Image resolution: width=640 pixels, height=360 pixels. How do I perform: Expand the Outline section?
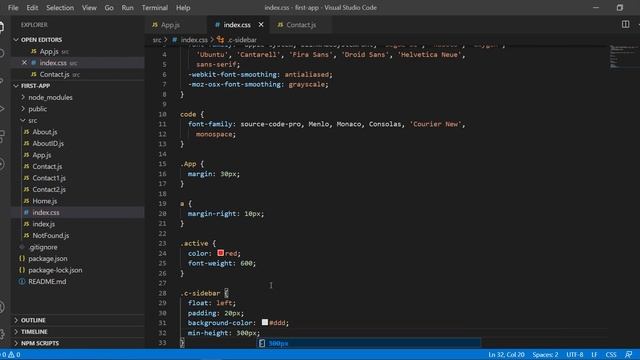(x=33, y=320)
